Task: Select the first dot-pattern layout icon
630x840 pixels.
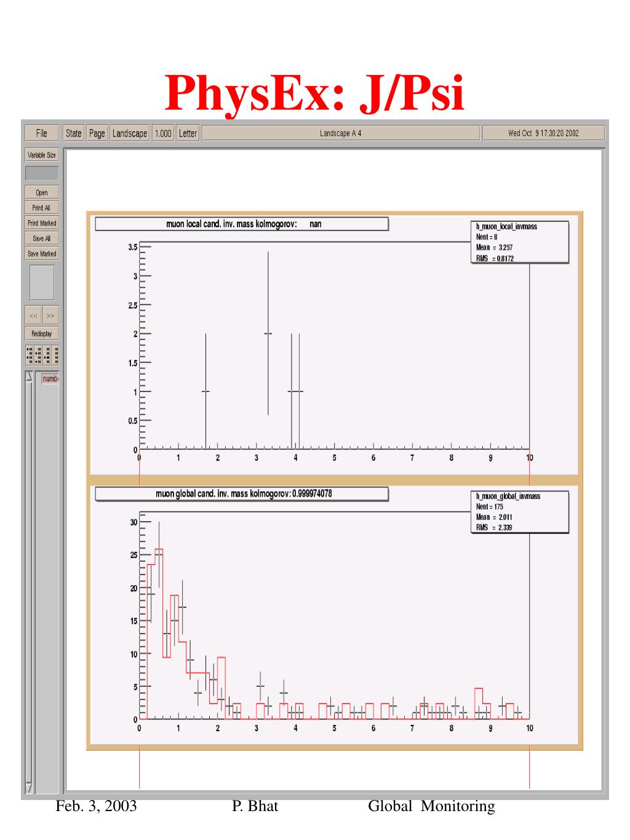Action: click(29, 355)
